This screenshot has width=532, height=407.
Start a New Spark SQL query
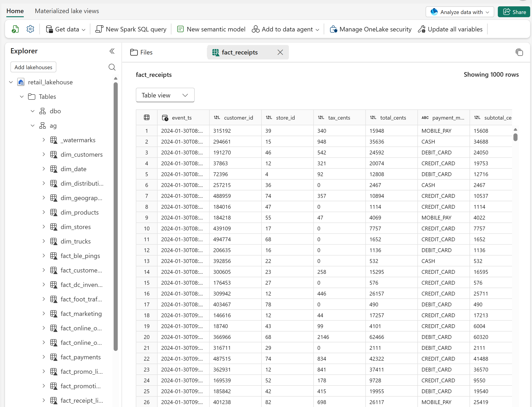click(x=131, y=29)
